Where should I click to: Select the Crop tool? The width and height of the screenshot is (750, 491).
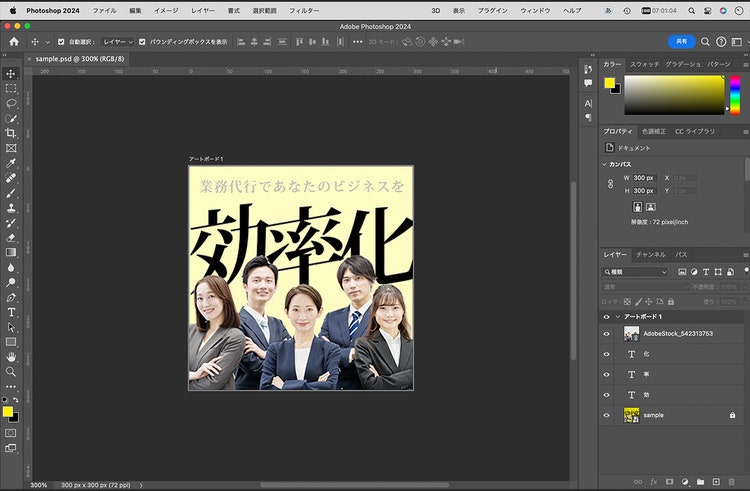11,133
